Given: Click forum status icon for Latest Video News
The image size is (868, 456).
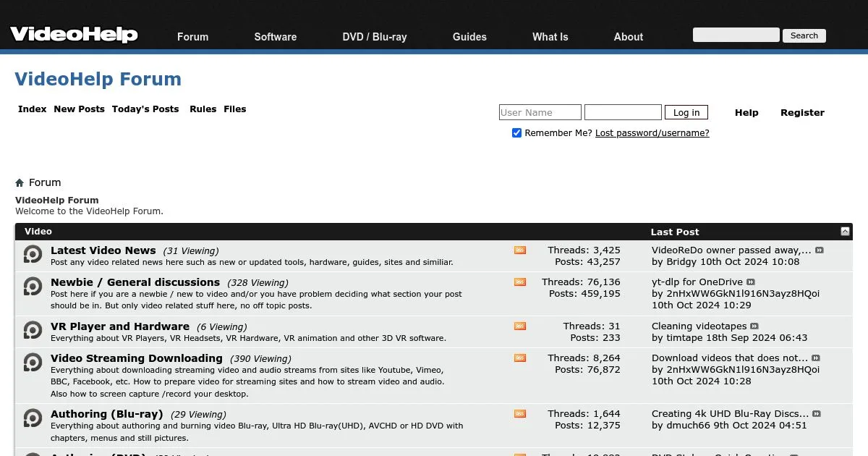Looking at the screenshot, I should [33, 255].
